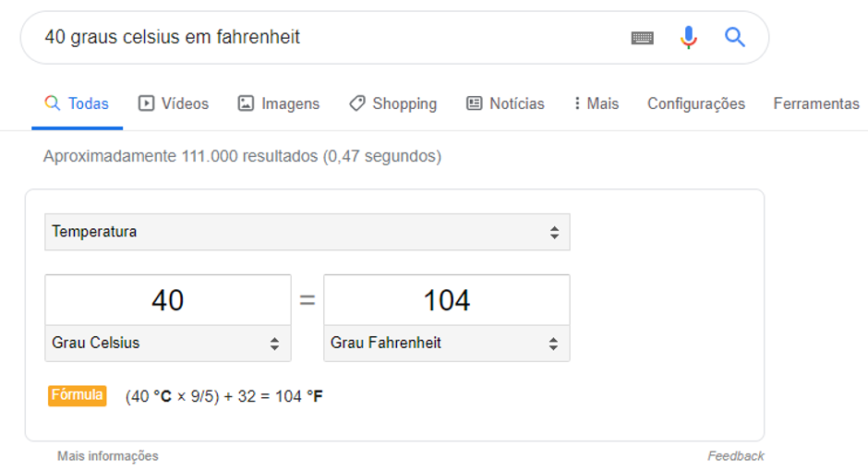Click the Celsius value field showing 40
Screen dimensions: 868x471
(x=167, y=300)
